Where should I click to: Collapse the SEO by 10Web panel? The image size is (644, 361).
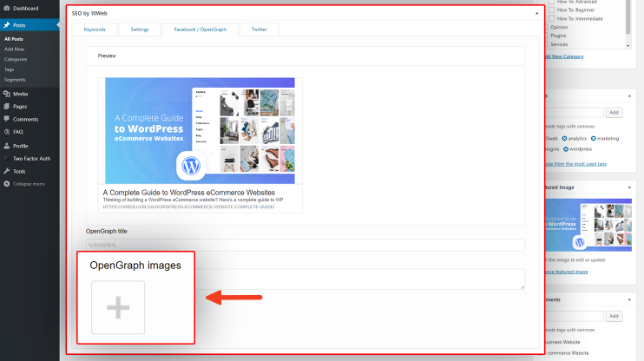click(x=536, y=14)
